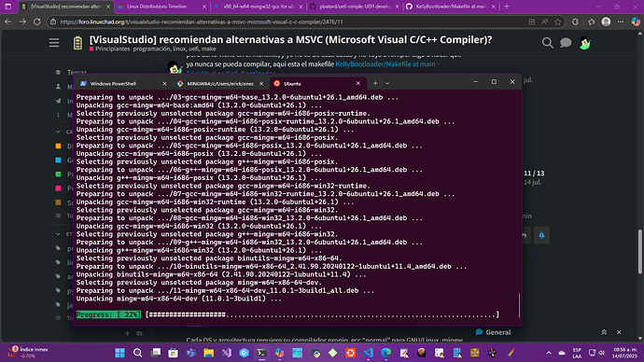The width and height of the screenshot is (644, 362).
Task: Close the General chat panel
Action: point(619,332)
